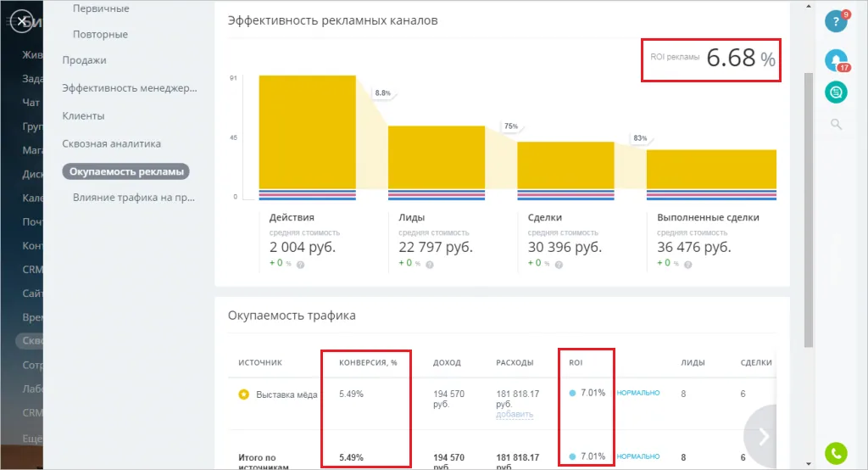This screenshot has width=868, height=470.
Task: Open notifications bell icon
Action: click(x=836, y=60)
